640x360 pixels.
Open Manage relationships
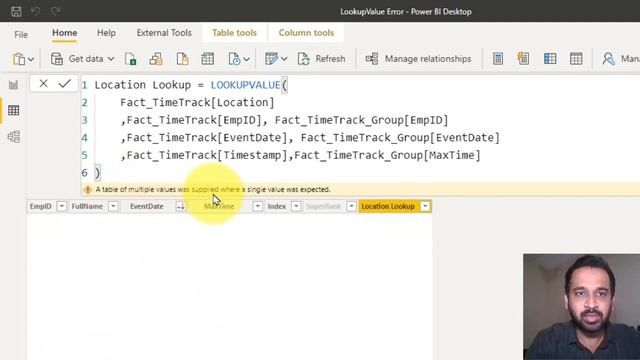tap(418, 59)
